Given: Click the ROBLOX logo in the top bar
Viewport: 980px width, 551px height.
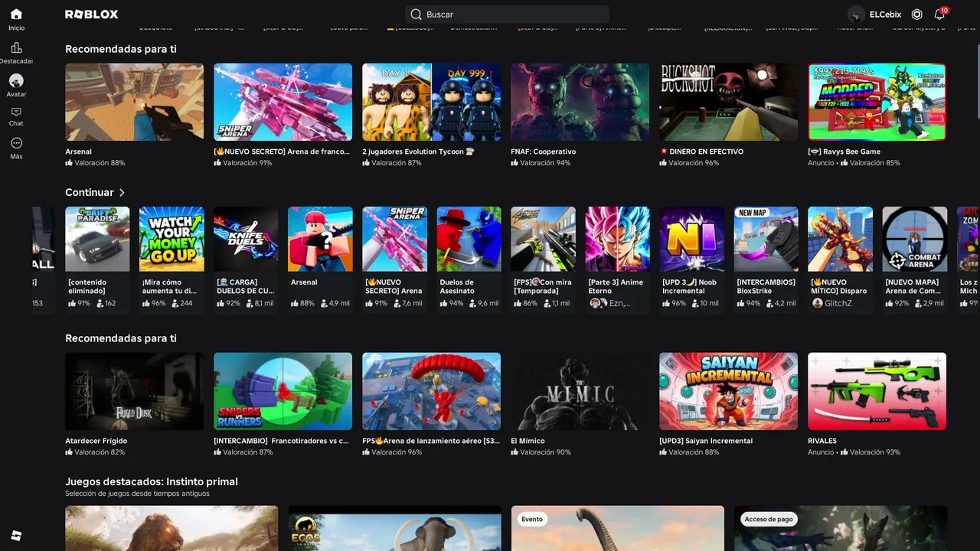Looking at the screenshot, I should [91, 15].
